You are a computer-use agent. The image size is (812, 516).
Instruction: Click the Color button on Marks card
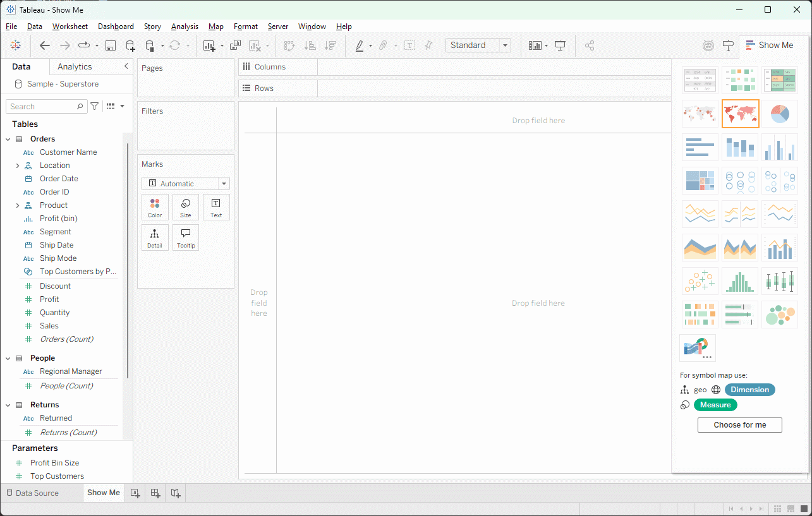(x=155, y=207)
